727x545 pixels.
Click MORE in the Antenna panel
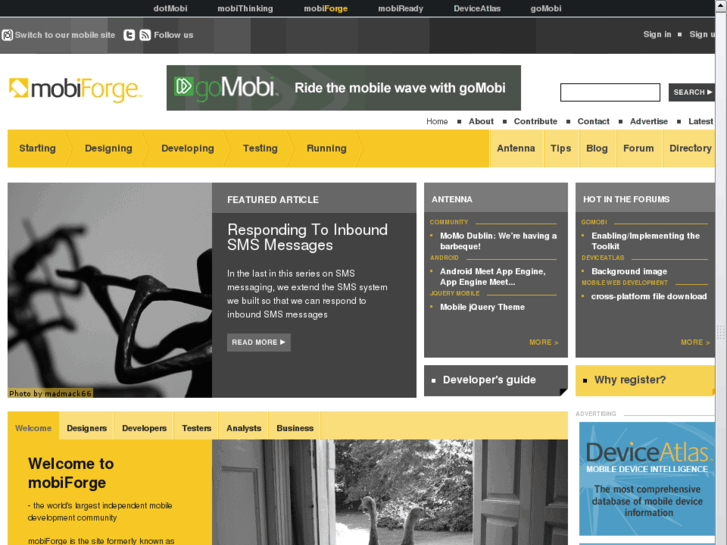click(x=544, y=342)
